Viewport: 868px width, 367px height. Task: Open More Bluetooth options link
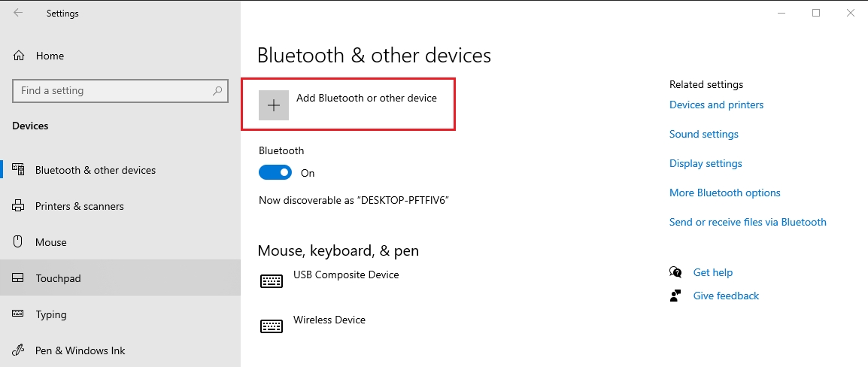(724, 193)
